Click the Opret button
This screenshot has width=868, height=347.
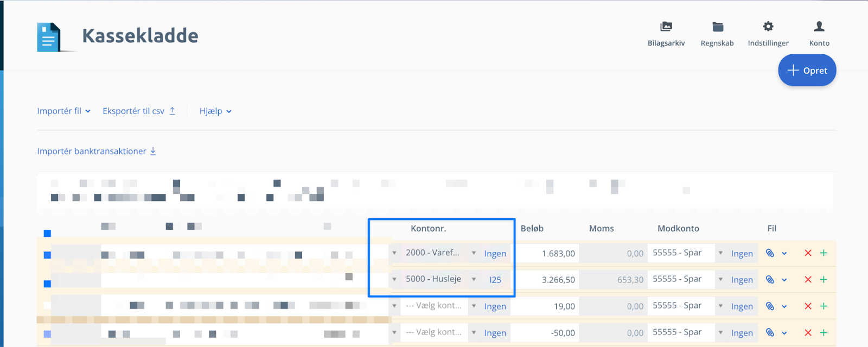click(x=807, y=71)
